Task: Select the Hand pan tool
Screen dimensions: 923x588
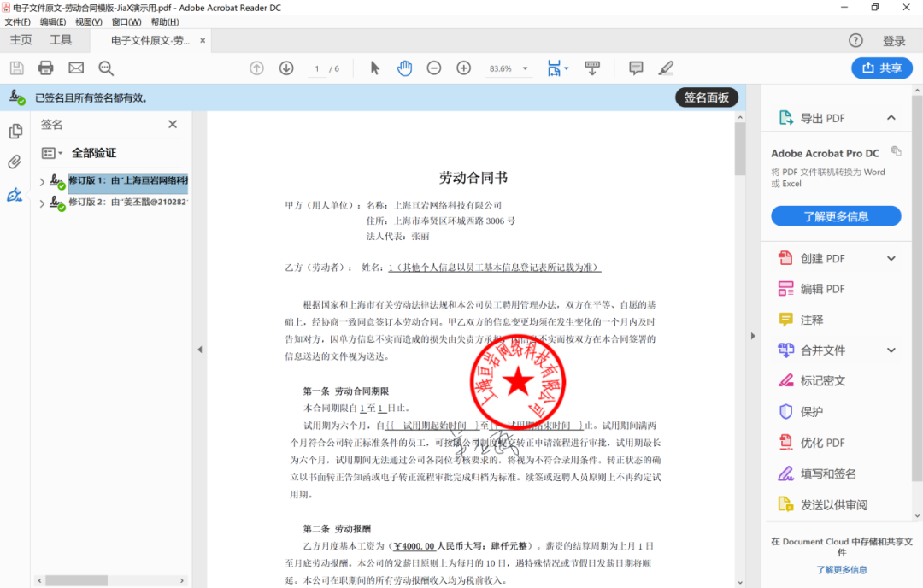Action: 404,68
